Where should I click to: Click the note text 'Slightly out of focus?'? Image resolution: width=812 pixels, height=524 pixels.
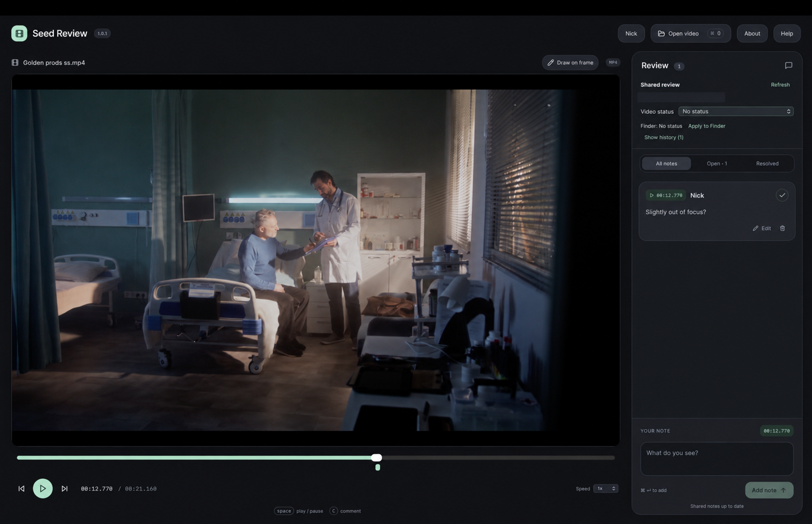[x=676, y=212]
